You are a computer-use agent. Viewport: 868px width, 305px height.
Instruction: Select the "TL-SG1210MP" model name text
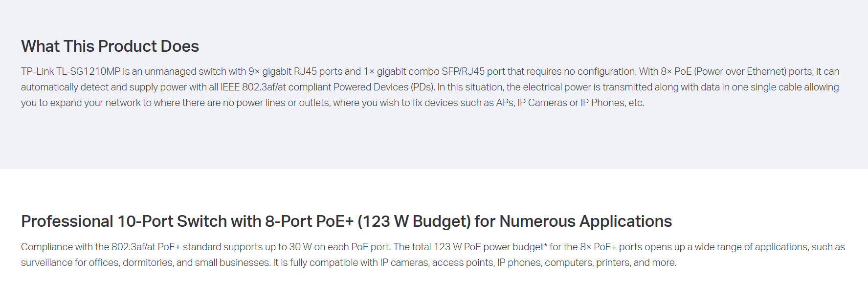89,71
